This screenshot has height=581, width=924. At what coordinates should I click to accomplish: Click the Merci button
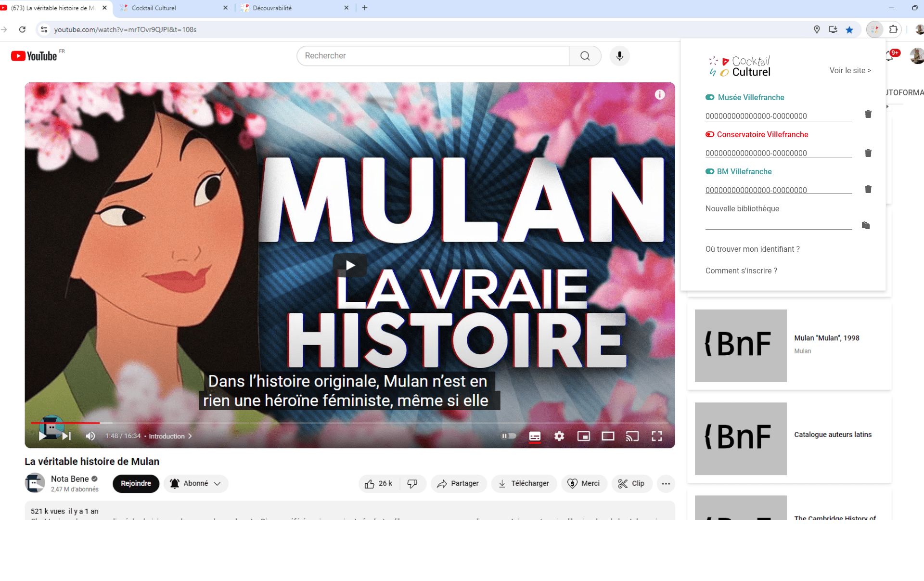point(584,484)
